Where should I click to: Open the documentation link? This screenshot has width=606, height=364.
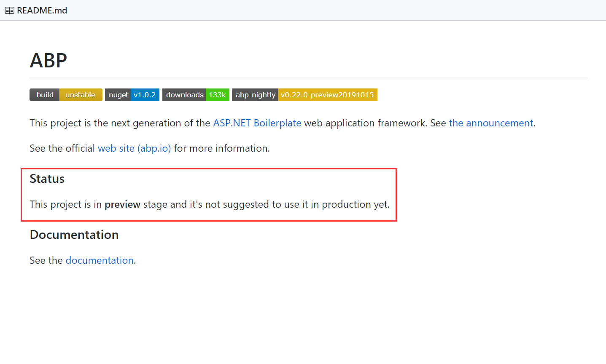pyautogui.click(x=100, y=260)
